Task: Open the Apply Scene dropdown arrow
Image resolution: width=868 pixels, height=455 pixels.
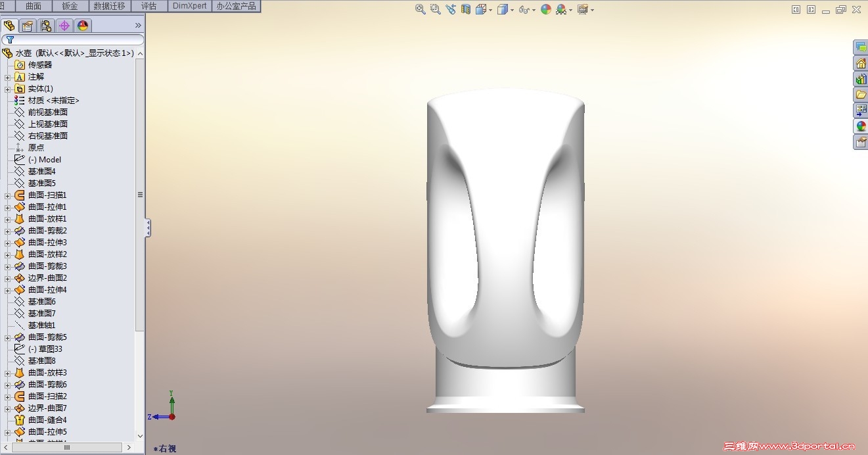Action: coord(570,10)
